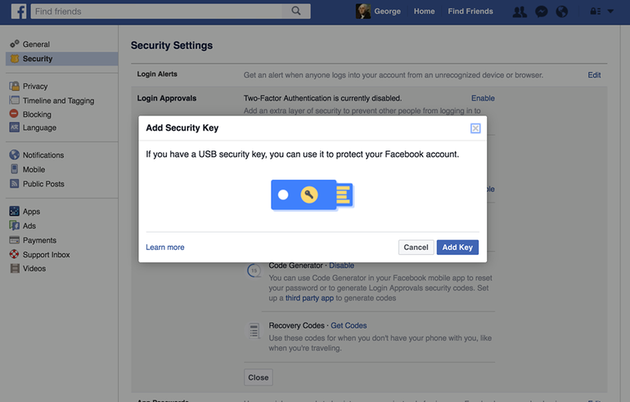630x402 pixels.
Task: Click the Cancel button in dialog
Action: click(x=416, y=247)
